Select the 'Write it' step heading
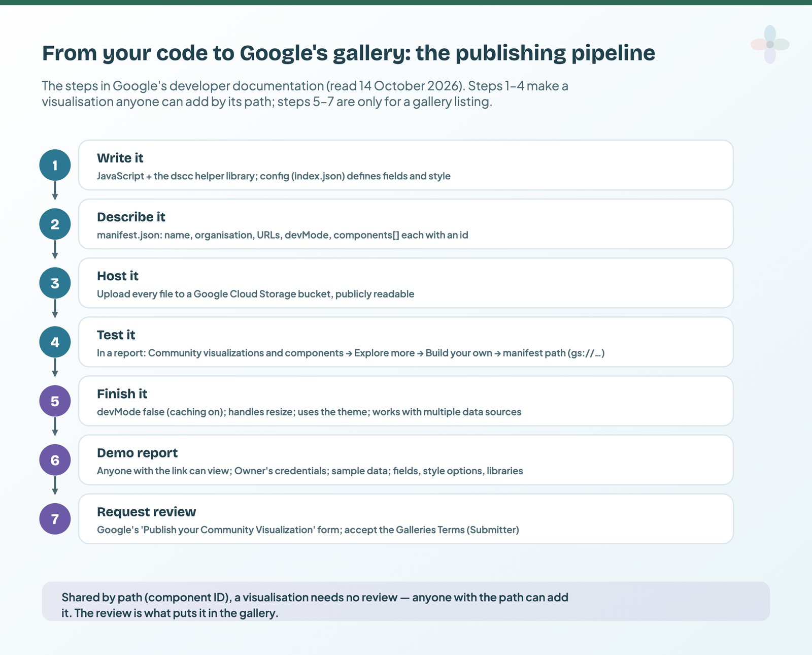Image resolution: width=812 pixels, height=655 pixels. click(120, 158)
